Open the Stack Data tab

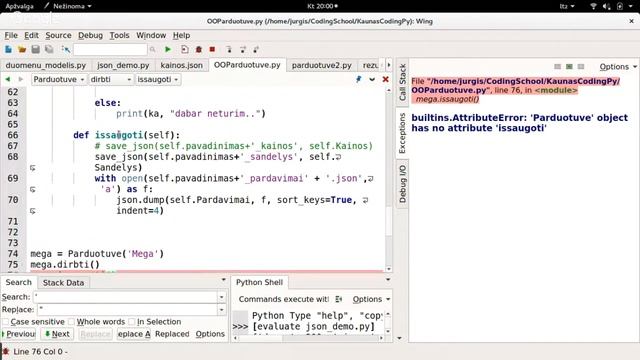coord(63,282)
